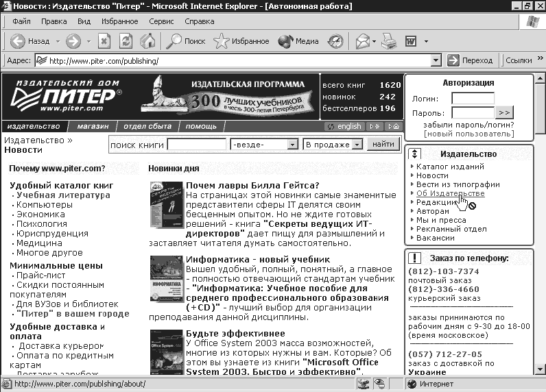Image resolution: width=546 pixels, height=392 pixels.
Task: Open the Media toolbar button
Action: click(298, 41)
